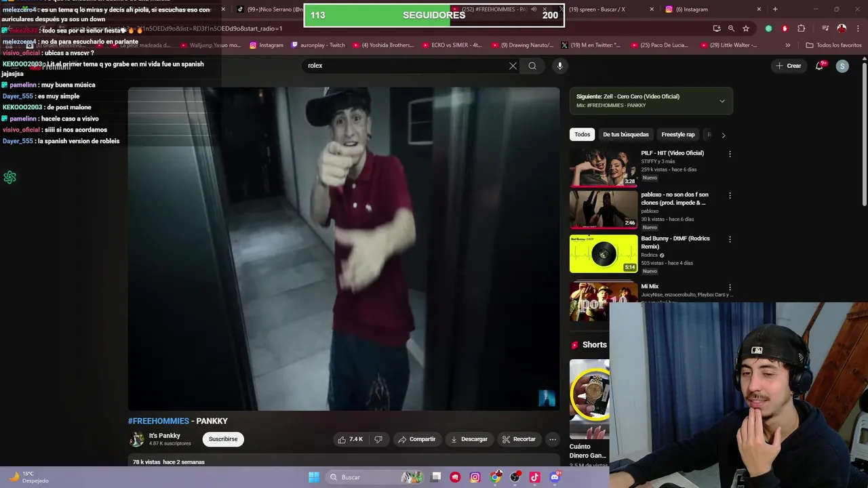Open Task View on the taskbar

click(x=436, y=477)
